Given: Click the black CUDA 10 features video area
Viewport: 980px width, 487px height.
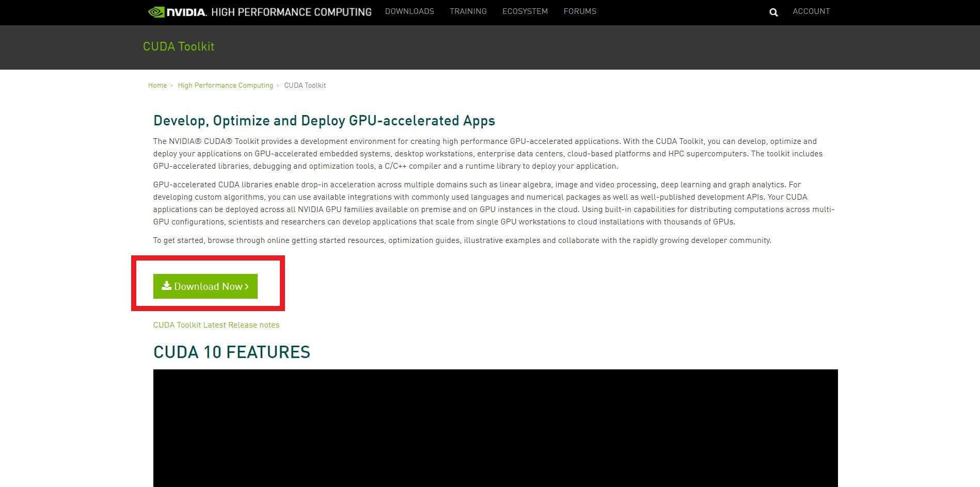Looking at the screenshot, I should coord(496,428).
